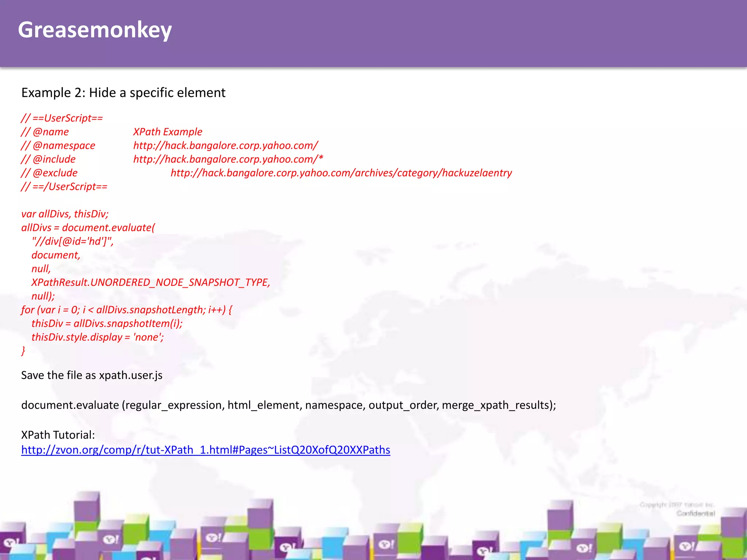Select the exclude URL ending in hackuzelaentry
747x560 pixels.
coord(341,173)
